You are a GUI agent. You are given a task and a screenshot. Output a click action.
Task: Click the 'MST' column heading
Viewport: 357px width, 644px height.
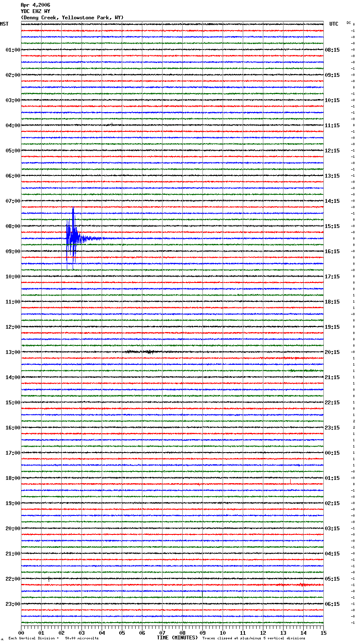(4, 24)
